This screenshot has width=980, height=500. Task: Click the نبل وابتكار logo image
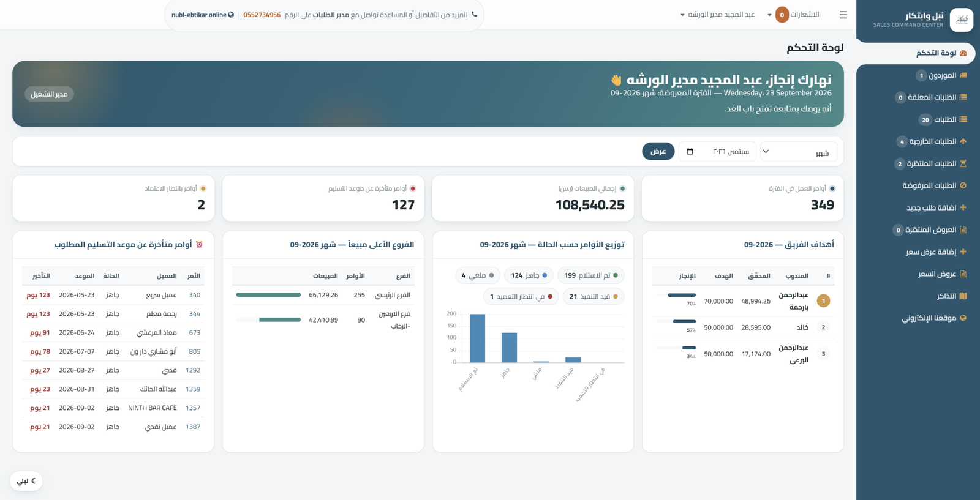tap(961, 20)
